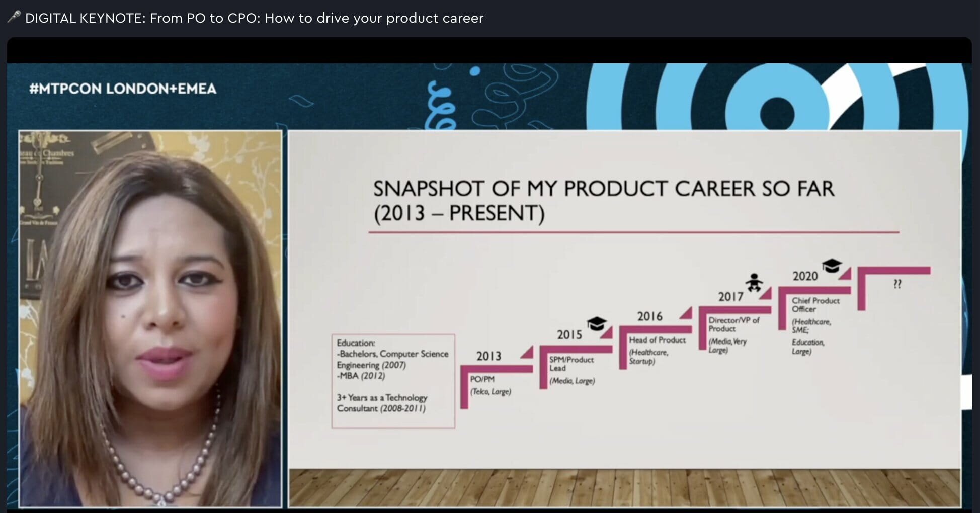Image resolution: width=980 pixels, height=513 pixels.
Task: Click the graduation cap icon above 2015
Action: click(x=597, y=323)
